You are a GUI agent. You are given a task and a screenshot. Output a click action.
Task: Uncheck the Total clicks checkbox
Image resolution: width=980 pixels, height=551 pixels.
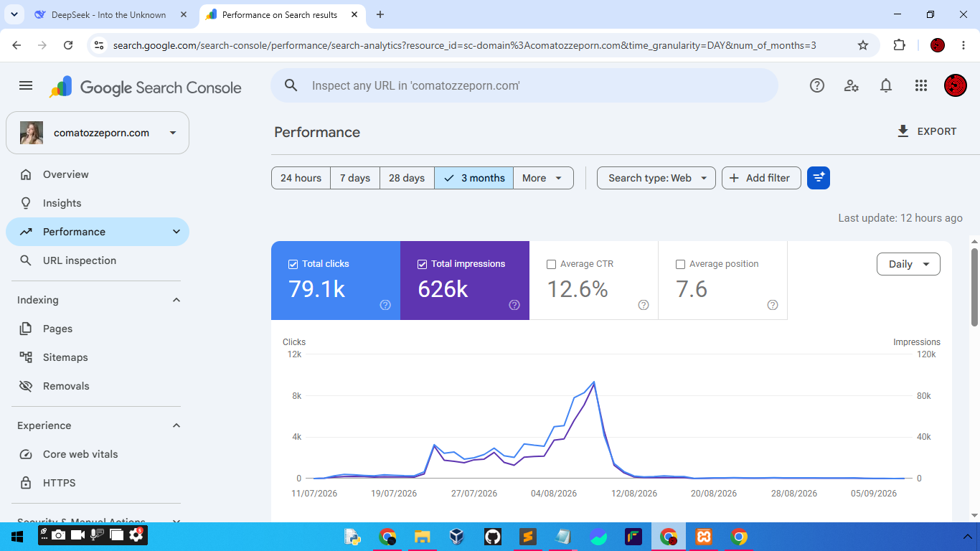pos(293,264)
